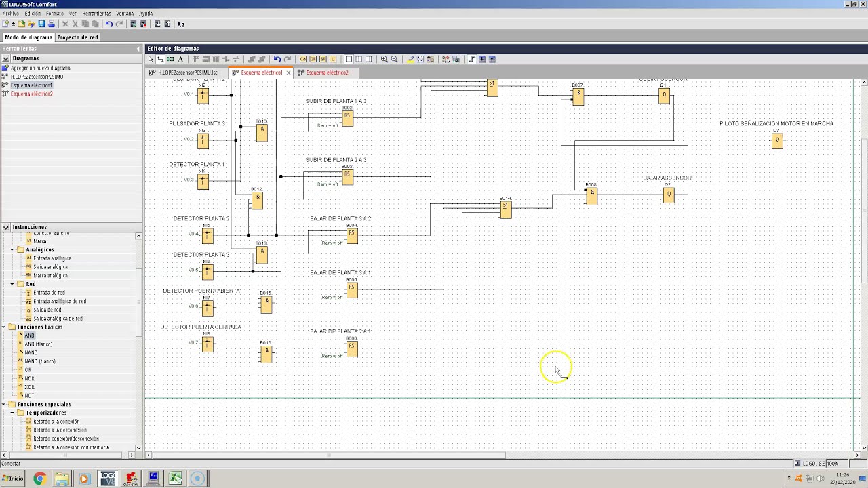The height and width of the screenshot is (488, 868).
Task: Click the zoom in magnifier icon
Action: pyautogui.click(x=384, y=59)
